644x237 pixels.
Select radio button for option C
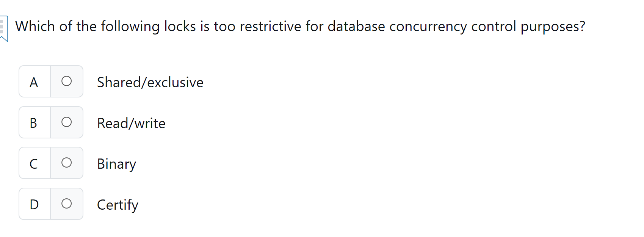click(67, 163)
